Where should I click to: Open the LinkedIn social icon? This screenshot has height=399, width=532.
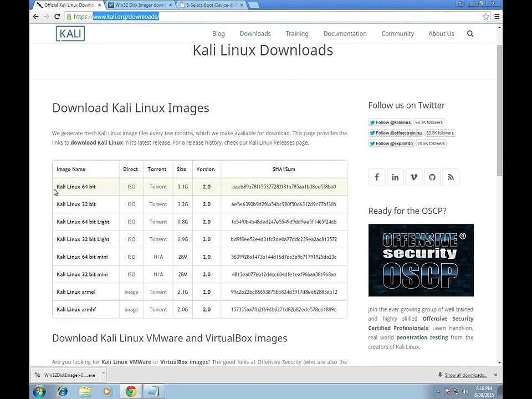395,177
